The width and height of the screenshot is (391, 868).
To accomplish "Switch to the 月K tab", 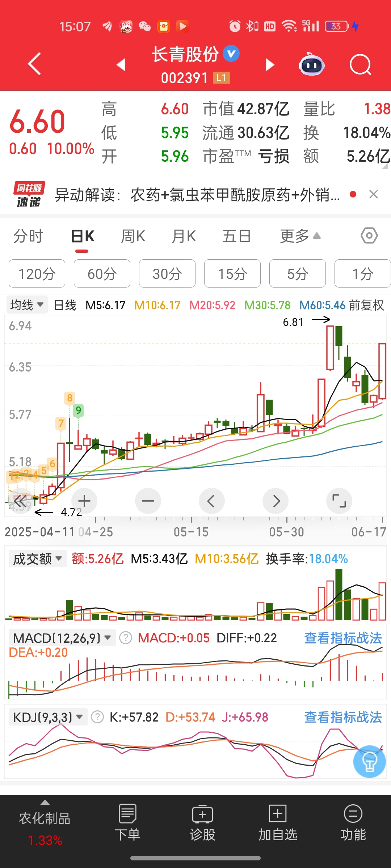I will point(184,236).
